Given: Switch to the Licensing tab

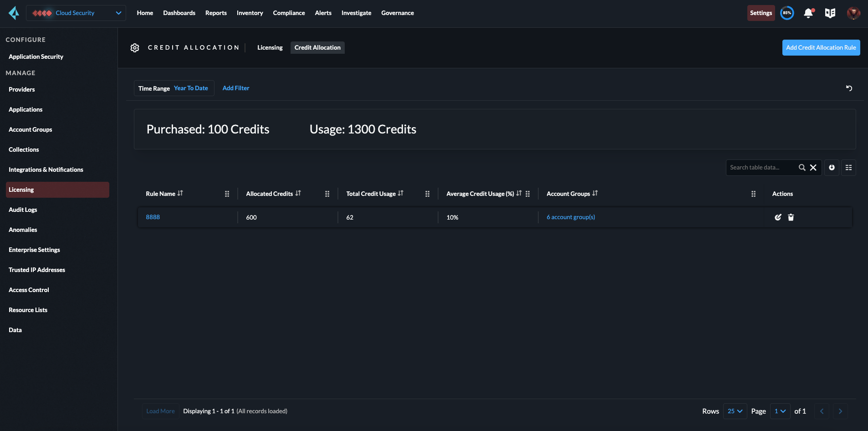Looking at the screenshot, I should pos(270,47).
